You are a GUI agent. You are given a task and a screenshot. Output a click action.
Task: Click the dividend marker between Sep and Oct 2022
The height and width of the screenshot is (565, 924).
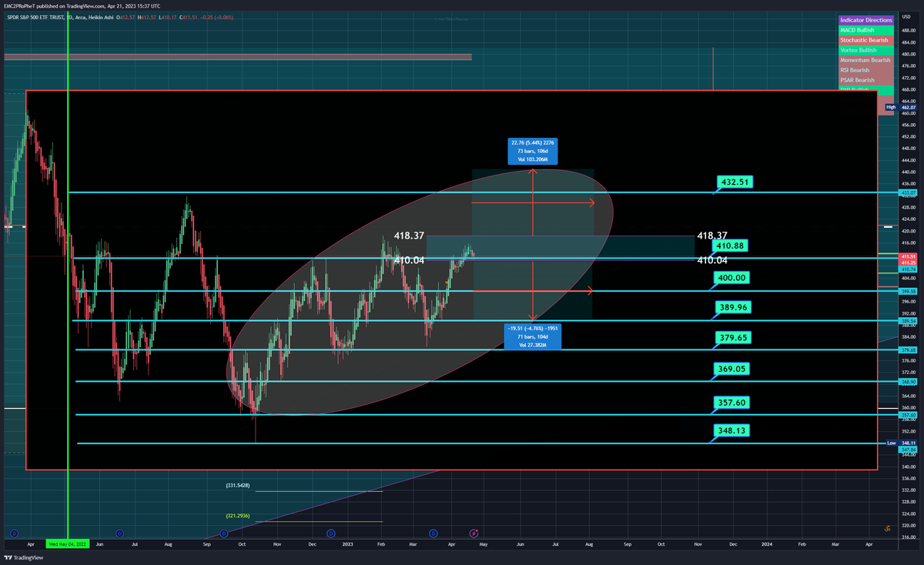pos(224,533)
